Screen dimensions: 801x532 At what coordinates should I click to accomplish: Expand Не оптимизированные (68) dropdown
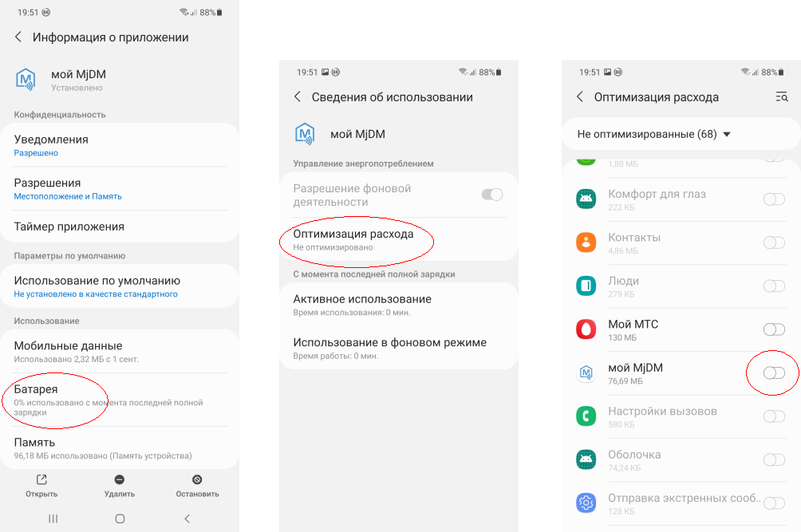pos(654,134)
